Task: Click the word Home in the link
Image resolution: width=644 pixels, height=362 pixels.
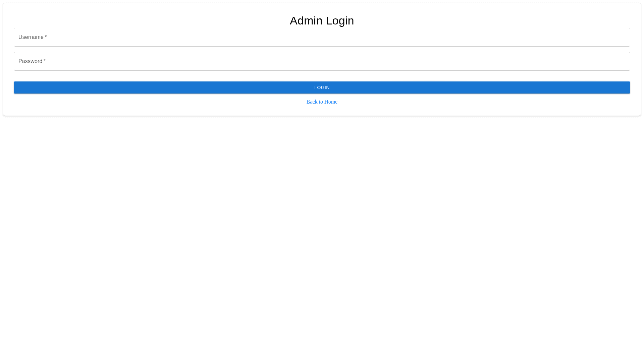Action: click(331, 102)
